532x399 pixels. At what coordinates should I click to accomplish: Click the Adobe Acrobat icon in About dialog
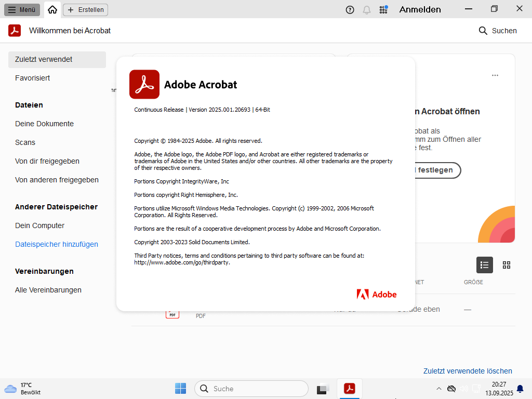tap(144, 85)
